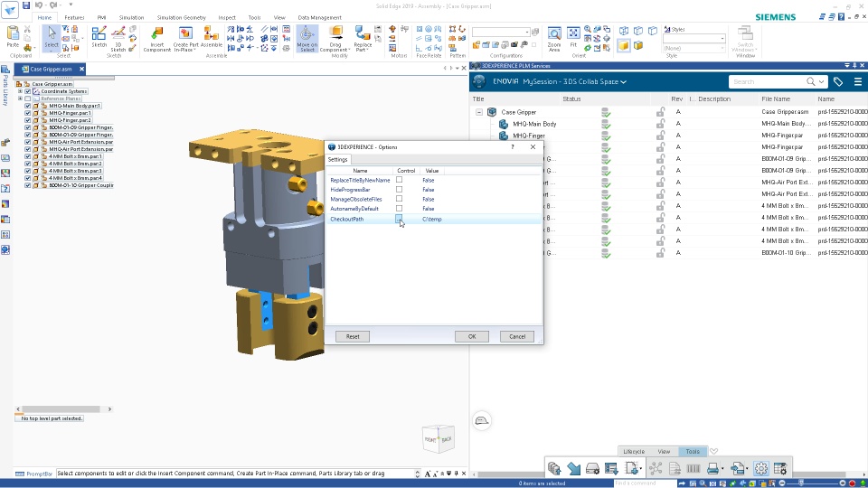Check the Reference Planes checkbox

pyautogui.click(x=28, y=99)
